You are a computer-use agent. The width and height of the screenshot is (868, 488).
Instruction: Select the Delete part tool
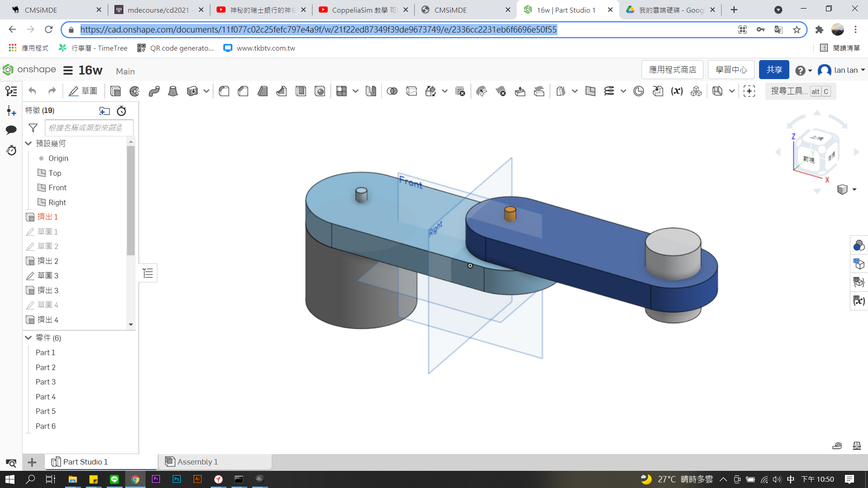(x=460, y=91)
